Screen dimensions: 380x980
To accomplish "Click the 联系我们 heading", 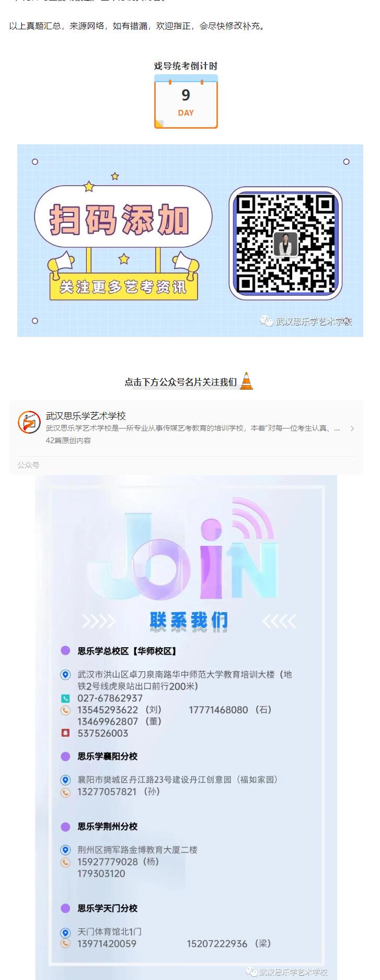I will coord(189,621).
